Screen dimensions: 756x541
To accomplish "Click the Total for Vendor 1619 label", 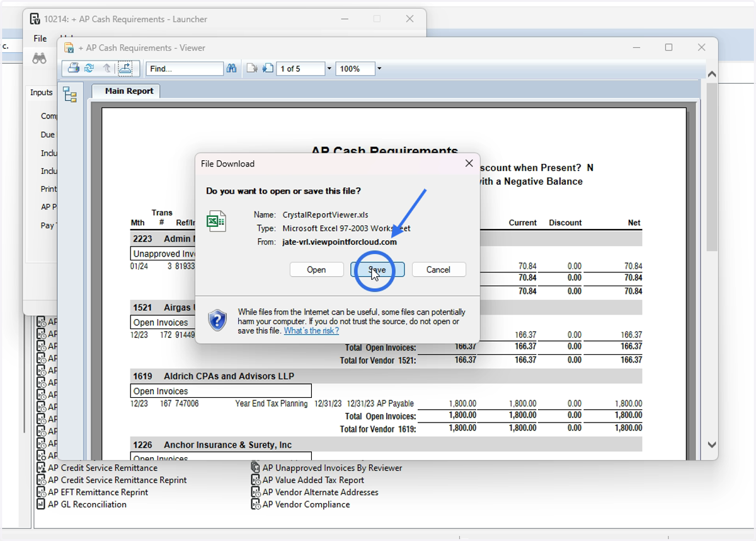I will (378, 429).
